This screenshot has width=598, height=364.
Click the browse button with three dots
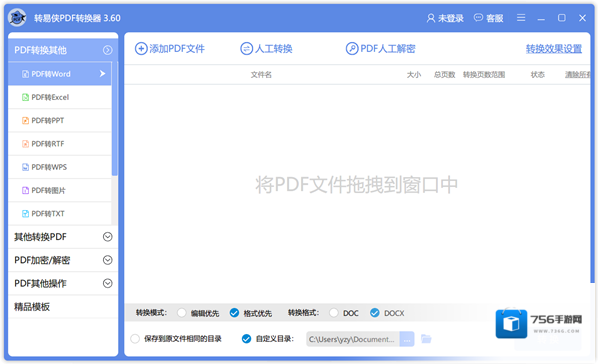(x=407, y=339)
